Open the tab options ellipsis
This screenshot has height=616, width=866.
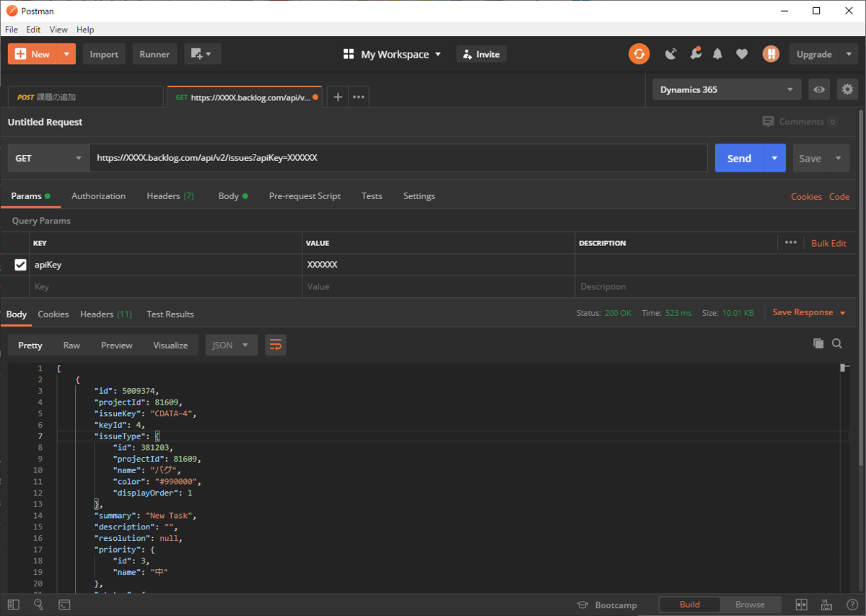click(x=359, y=97)
